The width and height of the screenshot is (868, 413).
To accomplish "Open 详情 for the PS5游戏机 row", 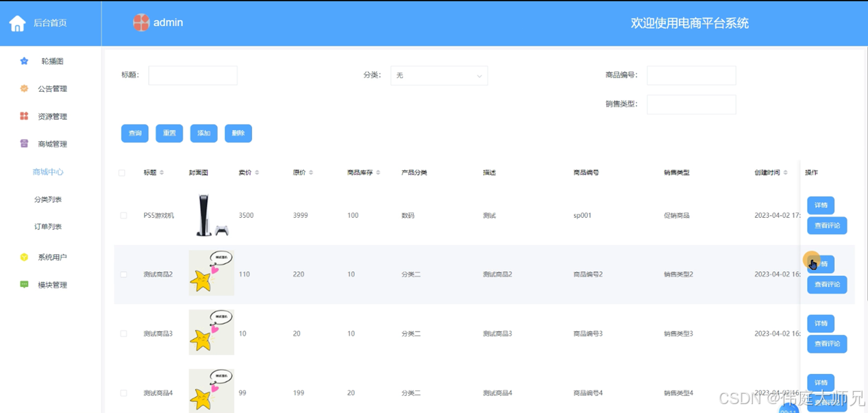I will pyautogui.click(x=821, y=205).
